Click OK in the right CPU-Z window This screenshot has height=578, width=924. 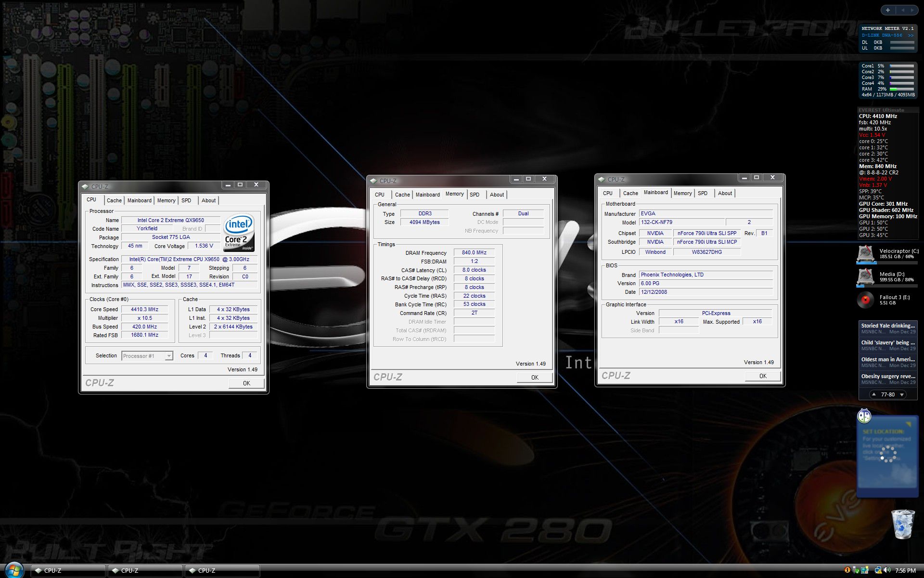pos(763,376)
